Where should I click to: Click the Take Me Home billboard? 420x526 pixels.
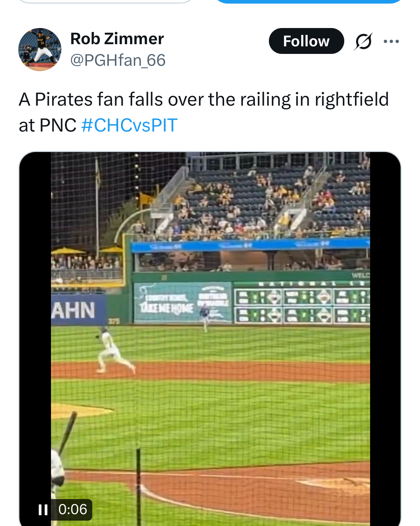point(182,303)
